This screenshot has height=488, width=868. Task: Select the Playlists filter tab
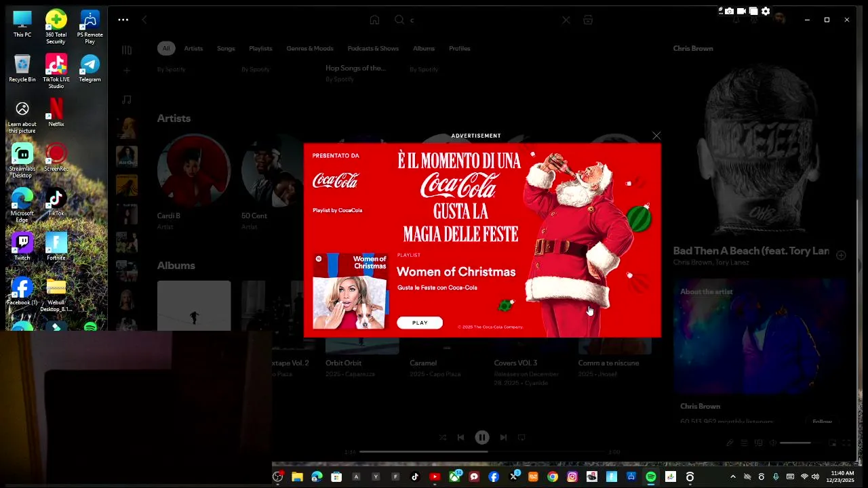point(260,48)
